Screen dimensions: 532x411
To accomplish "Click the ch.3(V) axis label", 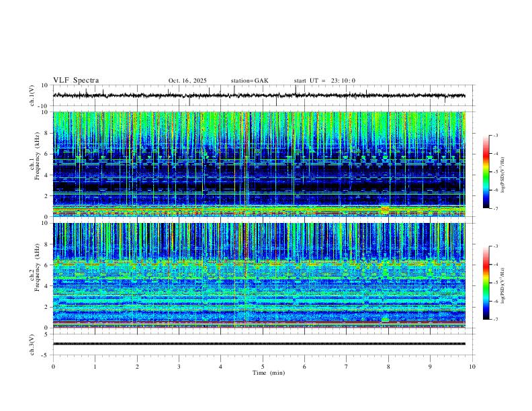I will point(32,345).
